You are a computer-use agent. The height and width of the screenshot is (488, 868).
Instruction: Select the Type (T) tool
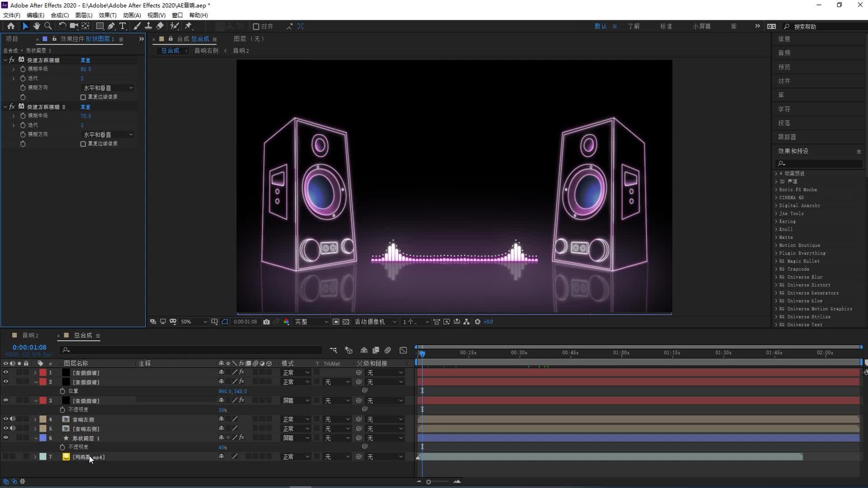123,26
